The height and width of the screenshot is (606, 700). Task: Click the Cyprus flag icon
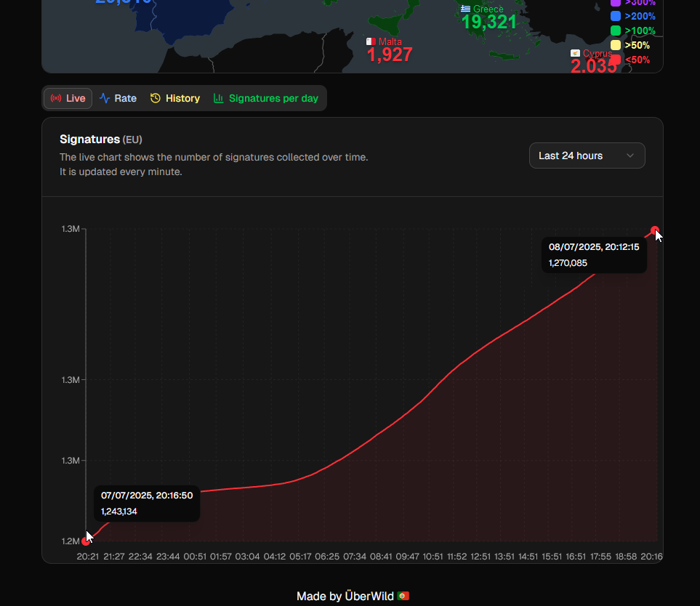pyautogui.click(x=575, y=53)
